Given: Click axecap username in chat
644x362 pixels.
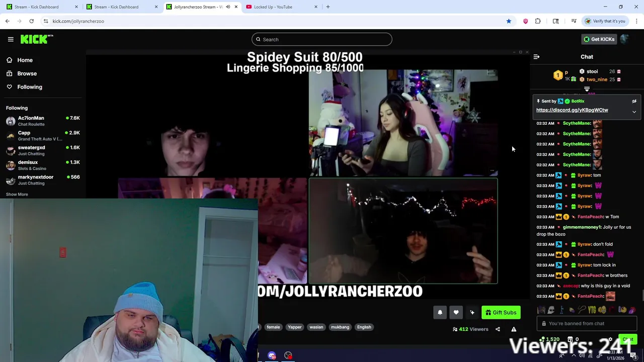Looking at the screenshot, I should (571, 286).
